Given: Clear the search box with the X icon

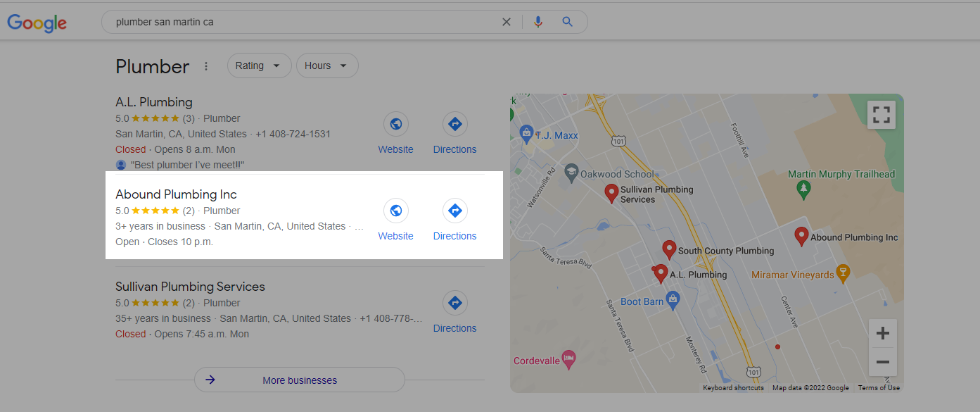Looking at the screenshot, I should pos(507,22).
